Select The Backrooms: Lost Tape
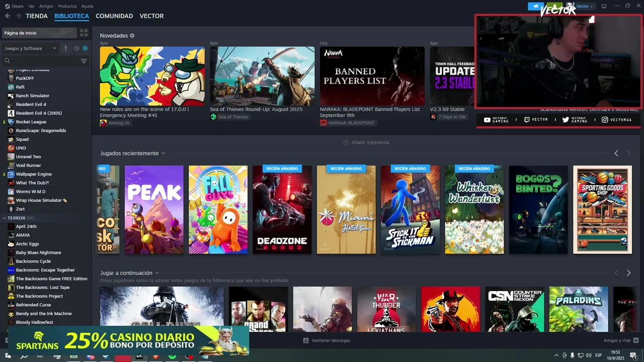The width and height of the screenshot is (644, 362). coord(43,288)
